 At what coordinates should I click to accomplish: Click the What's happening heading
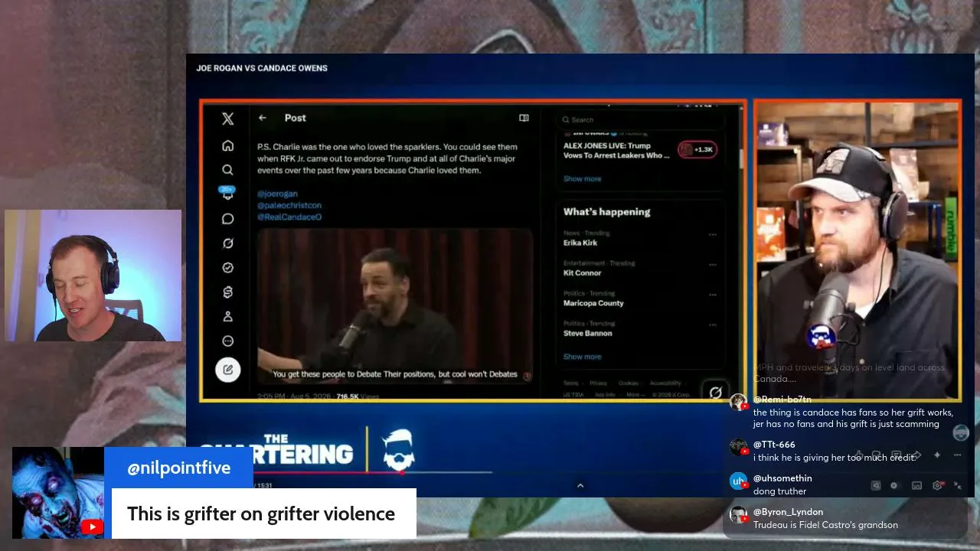pyautogui.click(x=607, y=212)
